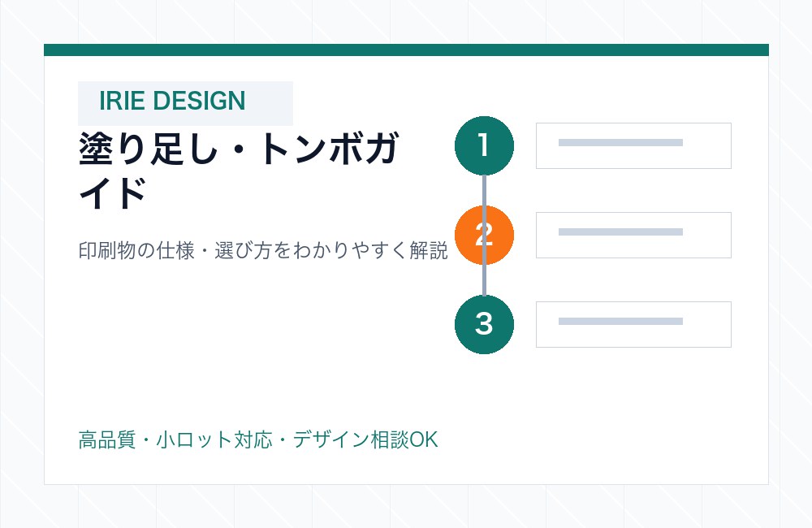The height and width of the screenshot is (528, 812).
Task: Click the IRIE DESIGN brand label
Action: tap(172, 101)
